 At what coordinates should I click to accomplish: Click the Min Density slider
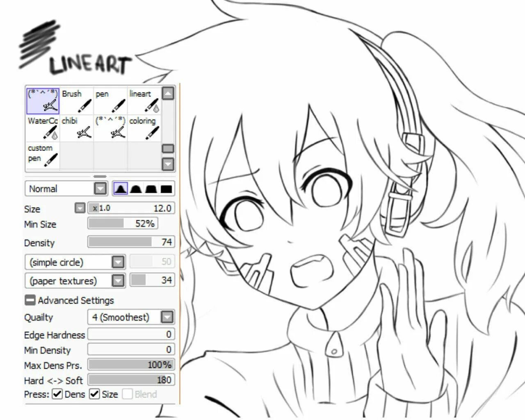(x=131, y=349)
